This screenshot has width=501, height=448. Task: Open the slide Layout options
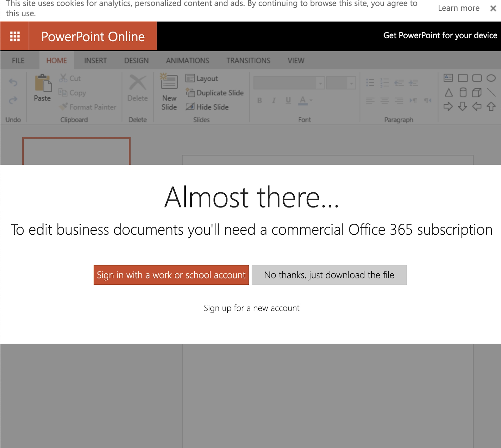pyautogui.click(x=202, y=78)
